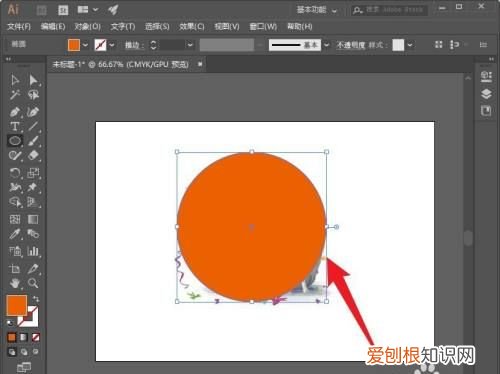The image size is (500, 374).
Task: Select the Magic Wand tool
Action: 15,95
